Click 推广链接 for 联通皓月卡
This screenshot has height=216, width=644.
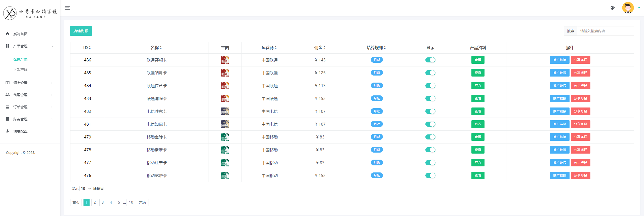tap(559, 73)
